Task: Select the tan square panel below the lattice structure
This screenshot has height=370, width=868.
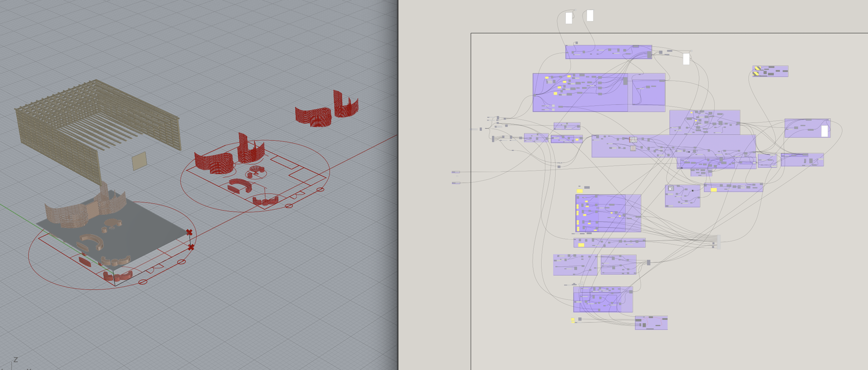Action: (x=139, y=161)
